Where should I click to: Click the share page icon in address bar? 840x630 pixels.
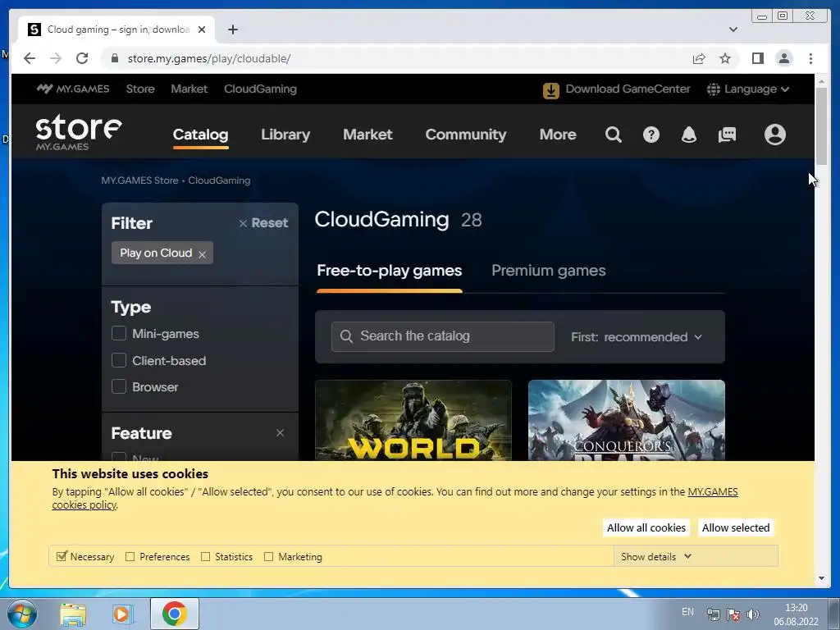point(699,58)
